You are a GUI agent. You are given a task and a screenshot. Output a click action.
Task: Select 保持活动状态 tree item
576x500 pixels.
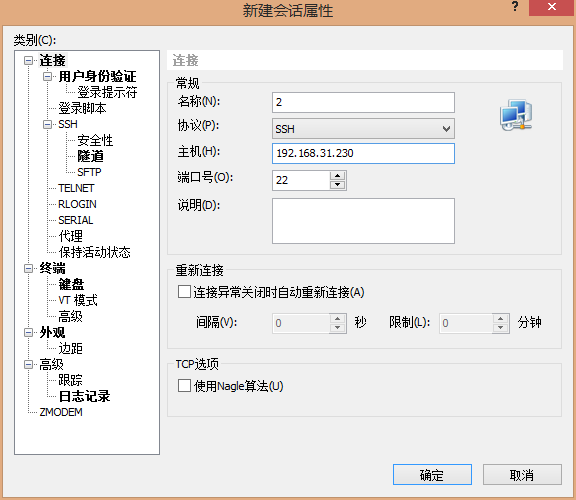point(94,252)
